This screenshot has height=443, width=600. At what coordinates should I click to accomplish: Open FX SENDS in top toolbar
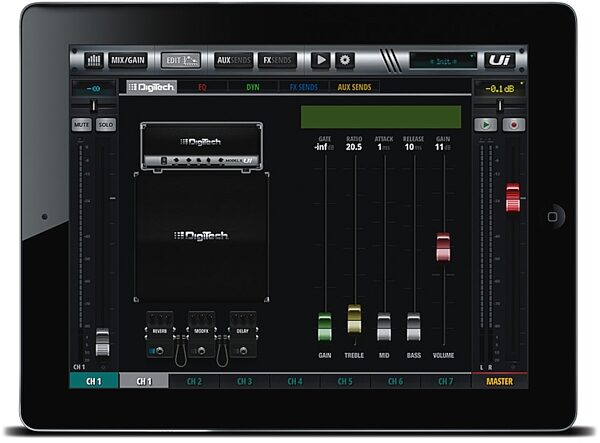coord(277,60)
